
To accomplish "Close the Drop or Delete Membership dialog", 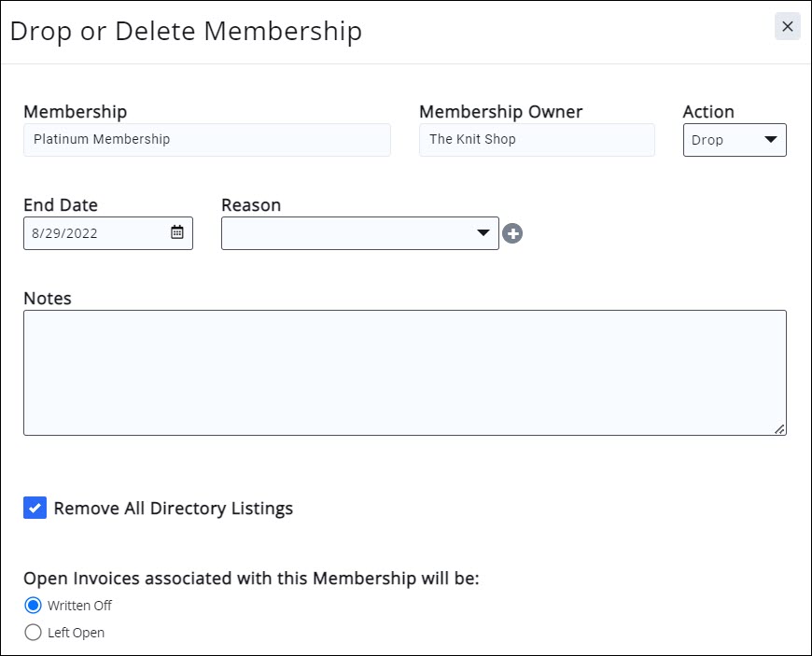I will (787, 27).
